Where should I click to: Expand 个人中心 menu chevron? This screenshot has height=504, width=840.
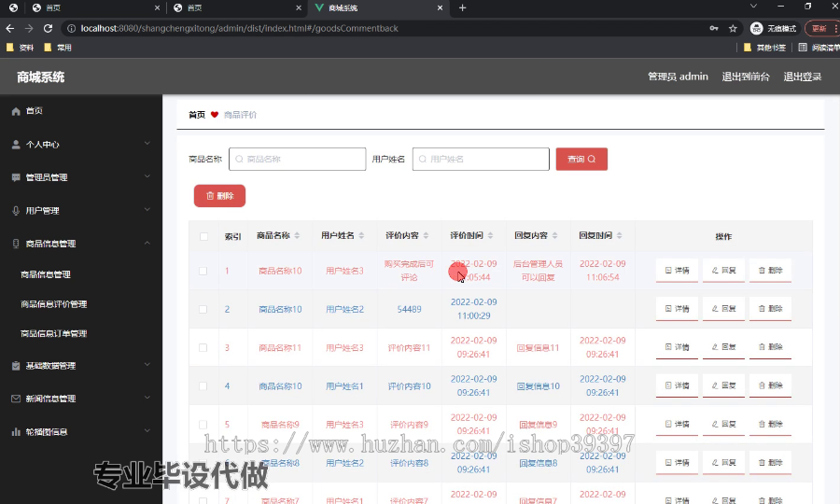(147, 144)
